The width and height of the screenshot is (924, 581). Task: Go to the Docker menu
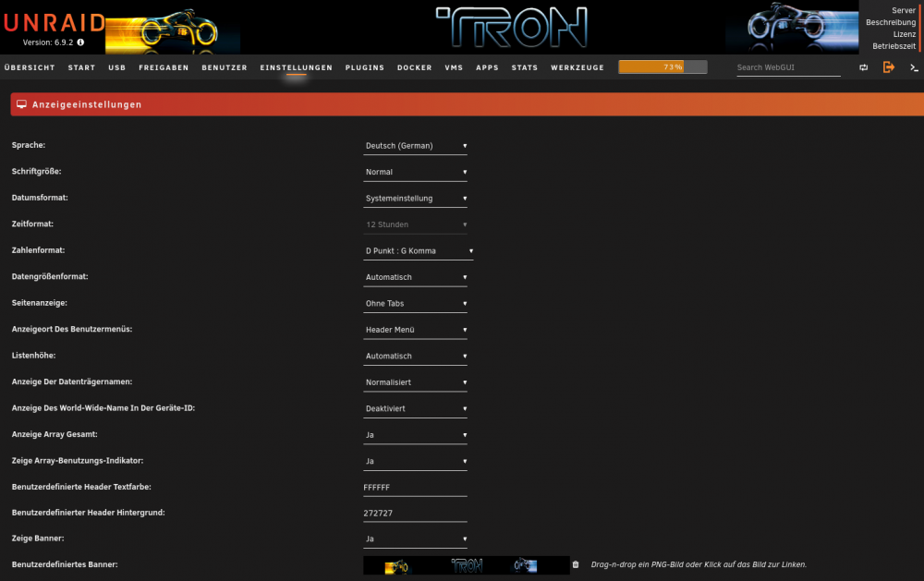point(414,67)
